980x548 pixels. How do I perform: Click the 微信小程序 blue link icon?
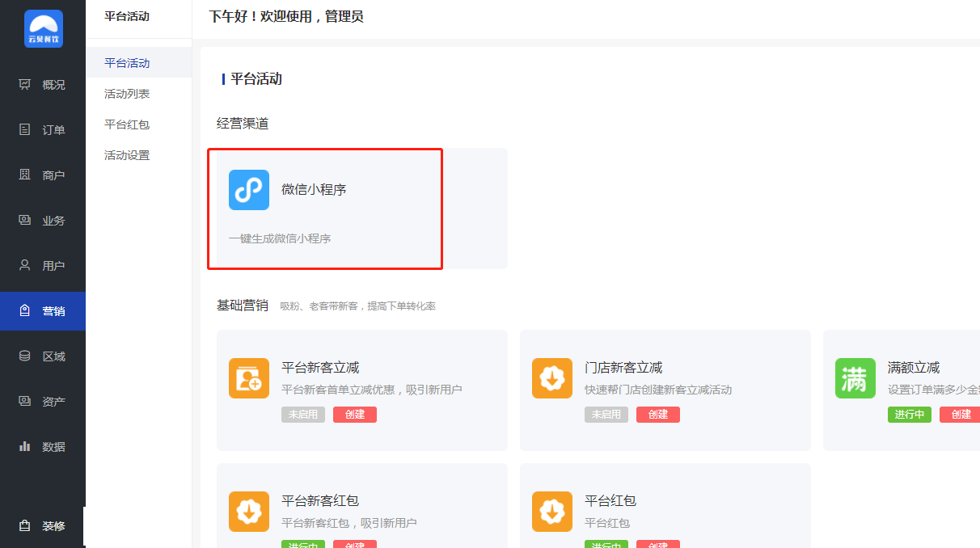click(x=249, y=190)
